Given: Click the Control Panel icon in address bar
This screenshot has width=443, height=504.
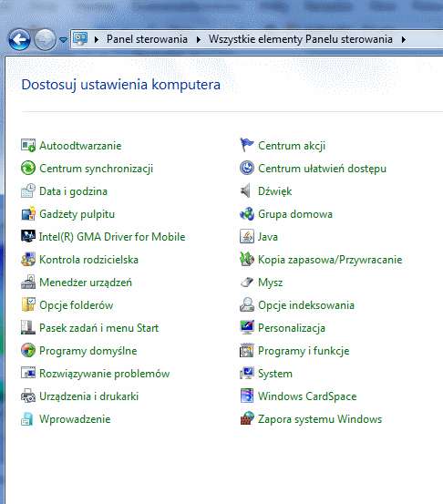Looking at the screenshot, I should coord(80,39).
